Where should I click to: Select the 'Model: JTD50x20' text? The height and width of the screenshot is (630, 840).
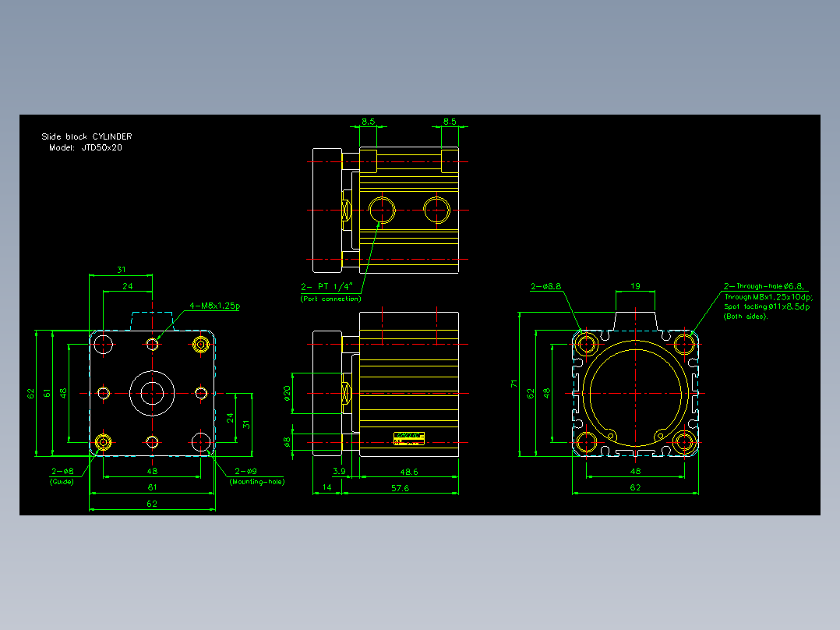86,147
